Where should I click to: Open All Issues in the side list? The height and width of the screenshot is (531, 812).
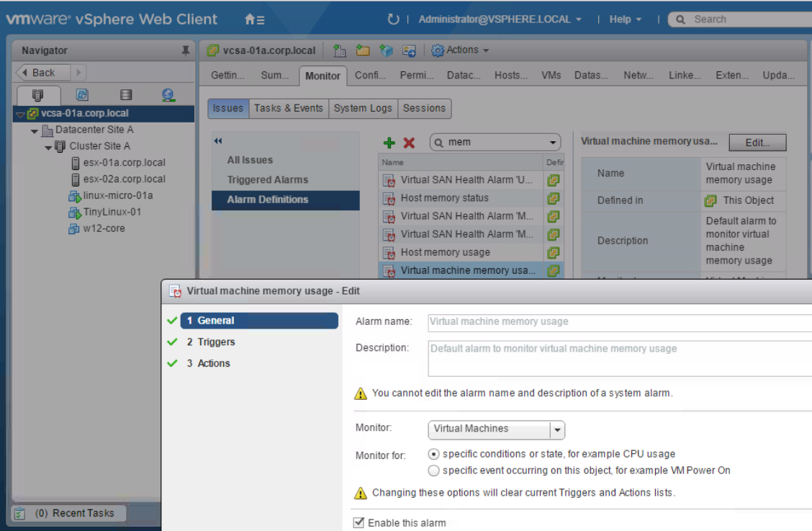(x=250, y=160)
